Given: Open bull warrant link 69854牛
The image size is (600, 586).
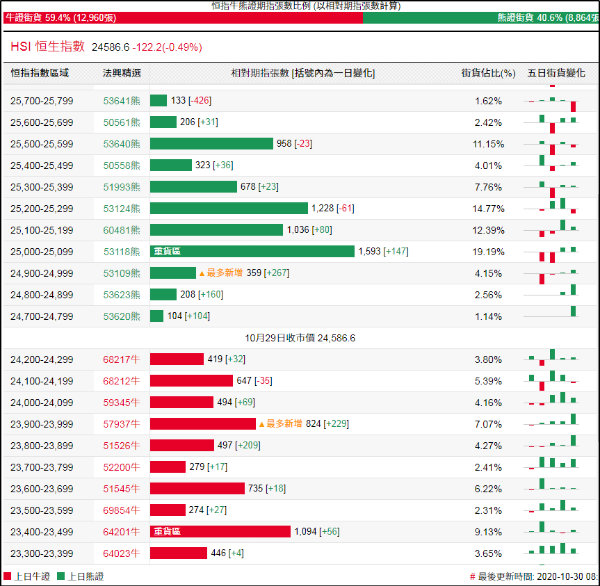Looking at the screenshot, I should (121, 510).
